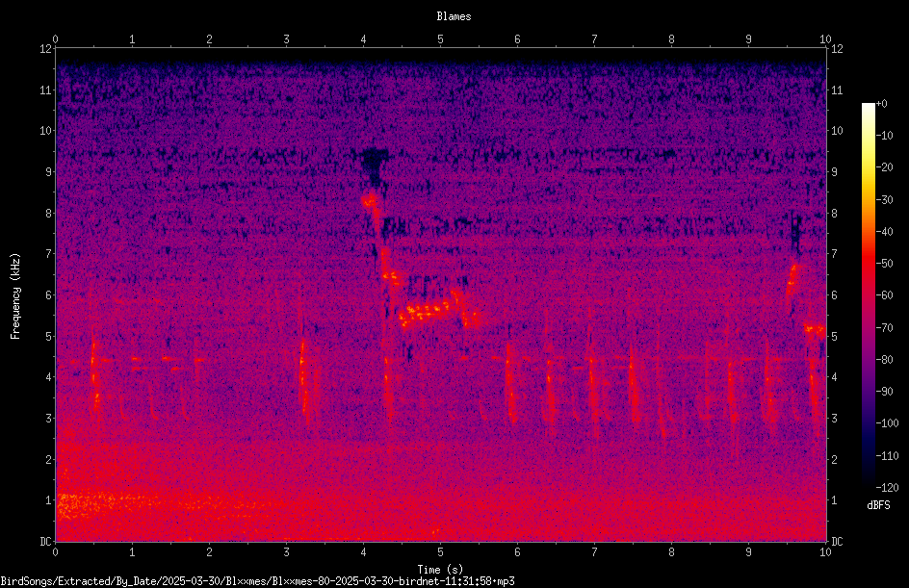Click the "-90" color scale label
The height and width of the screenshot is (588, 909).
884,392
